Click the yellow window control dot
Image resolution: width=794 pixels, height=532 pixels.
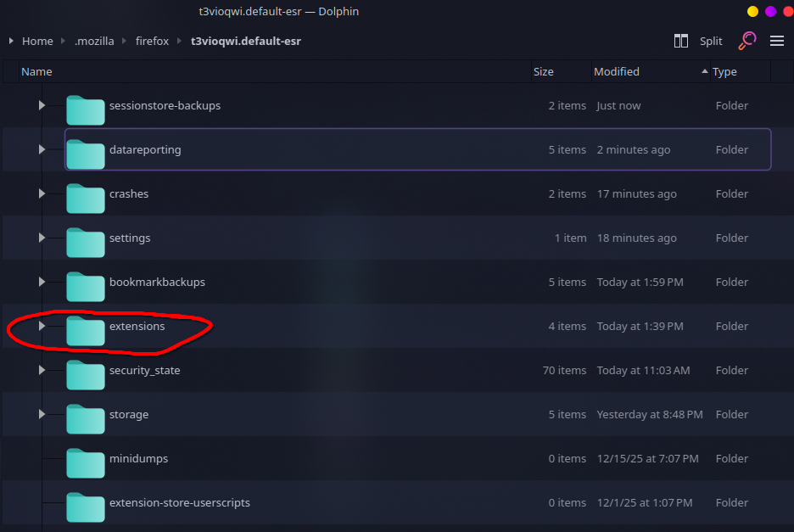752,11
